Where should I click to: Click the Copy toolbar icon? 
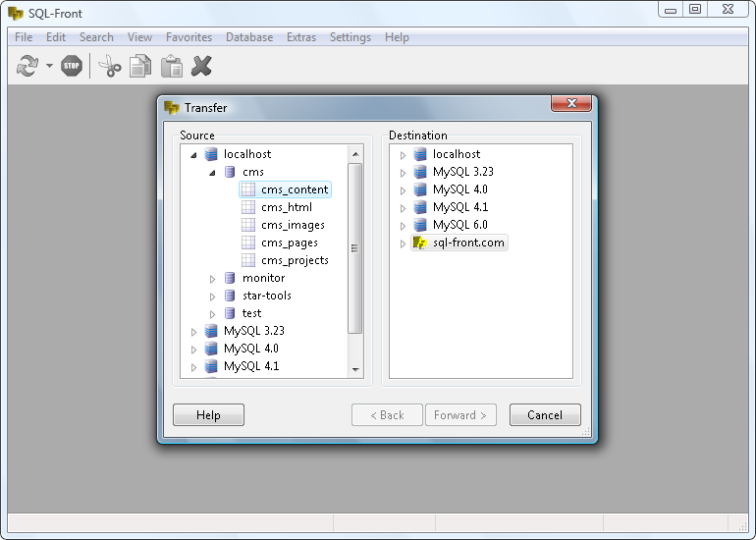click(140, 66)
